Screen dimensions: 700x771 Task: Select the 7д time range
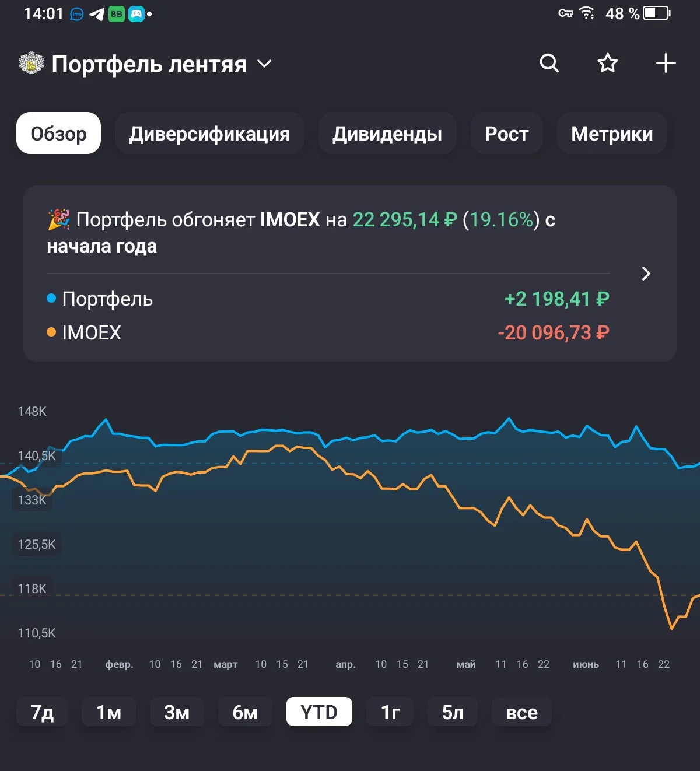coord(42,712)
